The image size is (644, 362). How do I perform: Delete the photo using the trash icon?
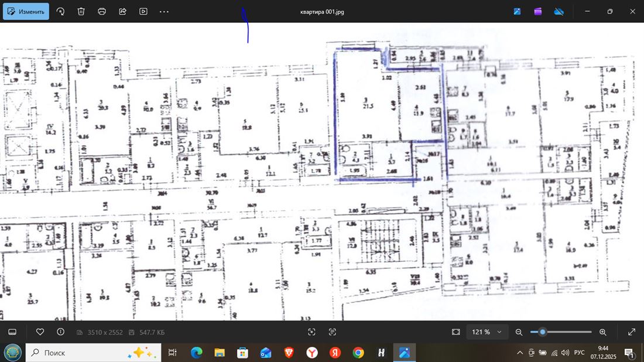pos(81,11)
